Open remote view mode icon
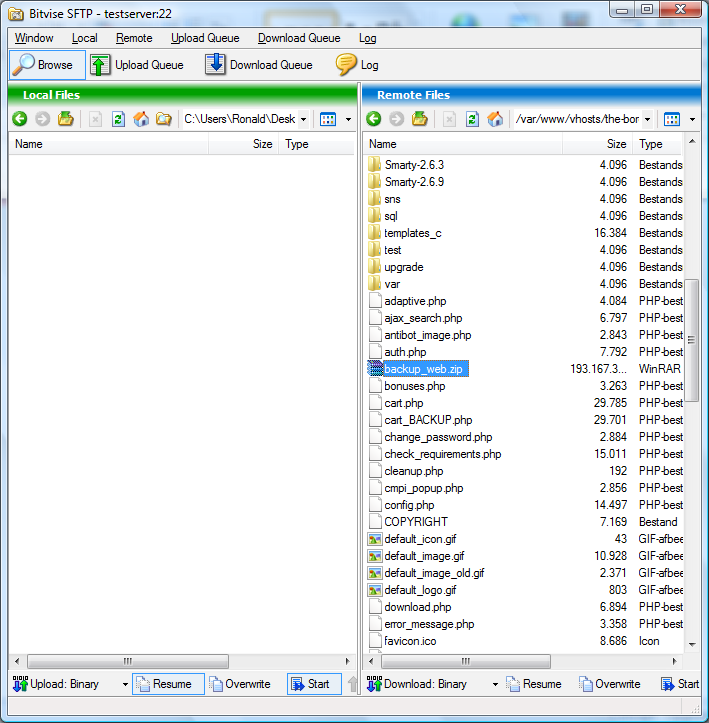 pos(672,119)
